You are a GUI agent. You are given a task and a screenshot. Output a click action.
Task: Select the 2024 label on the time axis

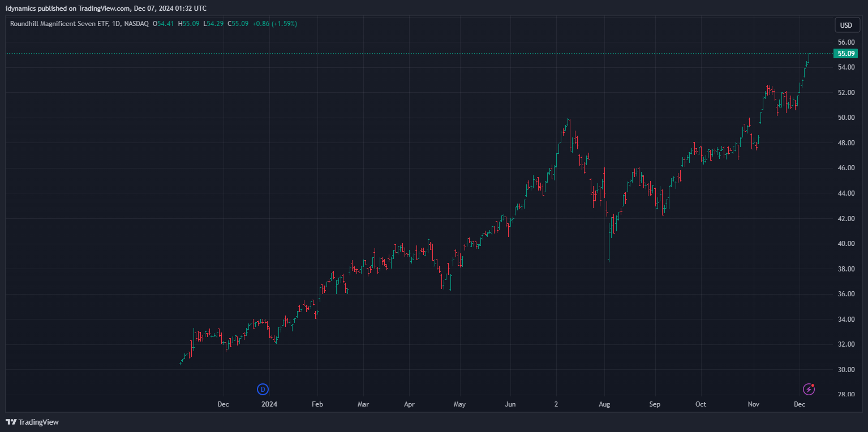(x=269, y=404)
